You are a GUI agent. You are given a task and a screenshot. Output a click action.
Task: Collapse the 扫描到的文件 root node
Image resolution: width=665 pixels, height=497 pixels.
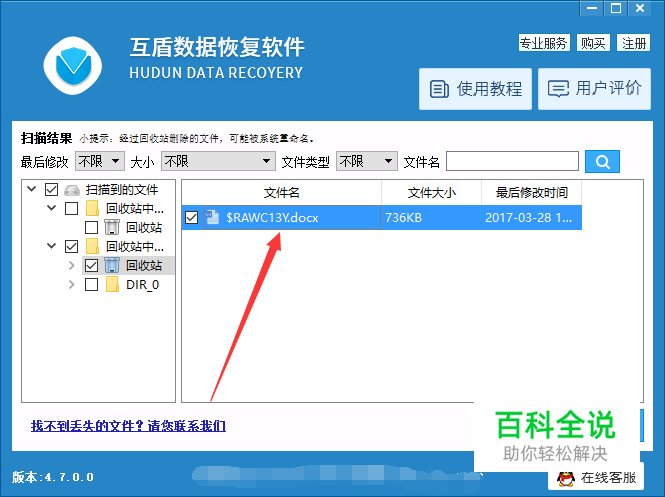[32, 189]
